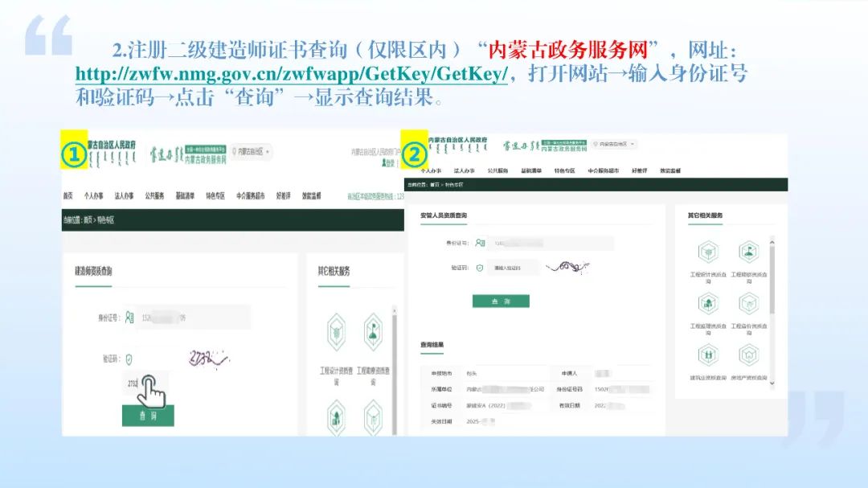Select 中介服务超市 in screenshot 1 navigation
The image size is (868, 488).
pyautogui.click(x=250, y=195)
